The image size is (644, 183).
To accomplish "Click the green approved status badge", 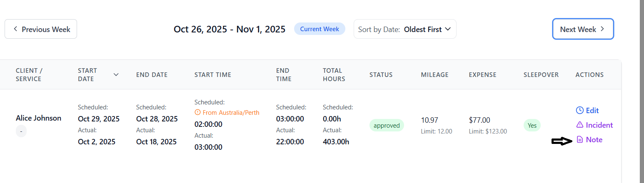I will point(387,125).
